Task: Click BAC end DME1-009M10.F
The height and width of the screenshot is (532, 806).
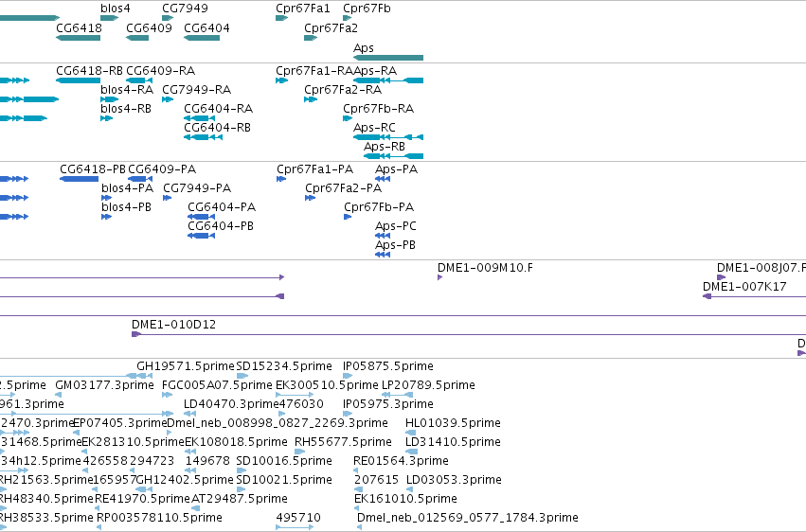Action: (440, 277)
